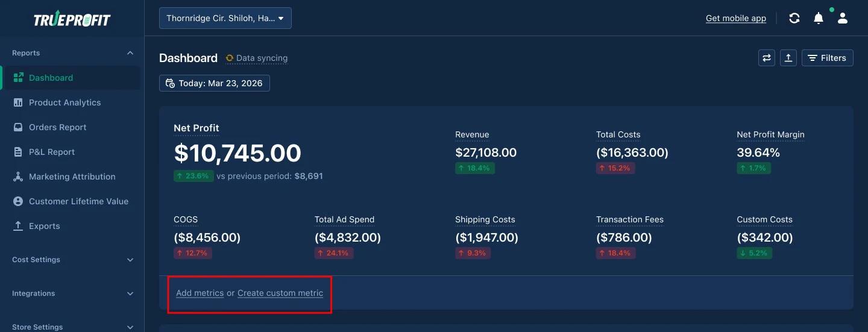This screenshot has width=868, height=332.
Task: Expand the Integrations section
Action: [x=72, y=293]
